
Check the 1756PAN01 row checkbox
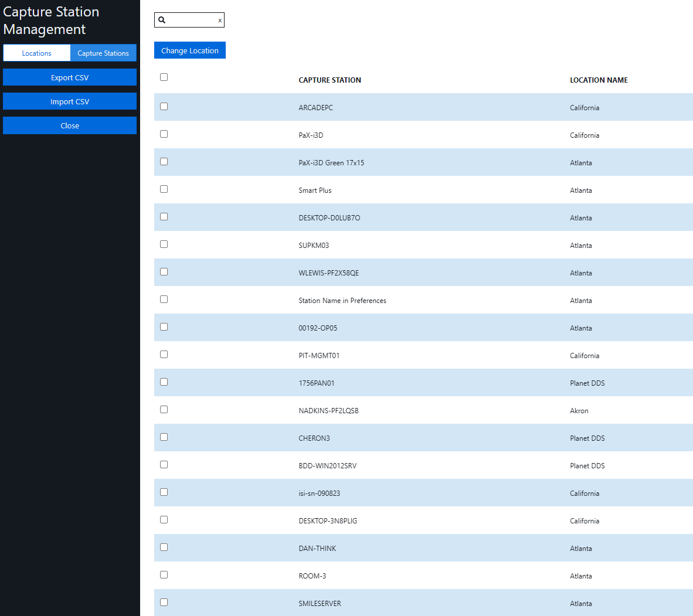[x=164, y=382]
